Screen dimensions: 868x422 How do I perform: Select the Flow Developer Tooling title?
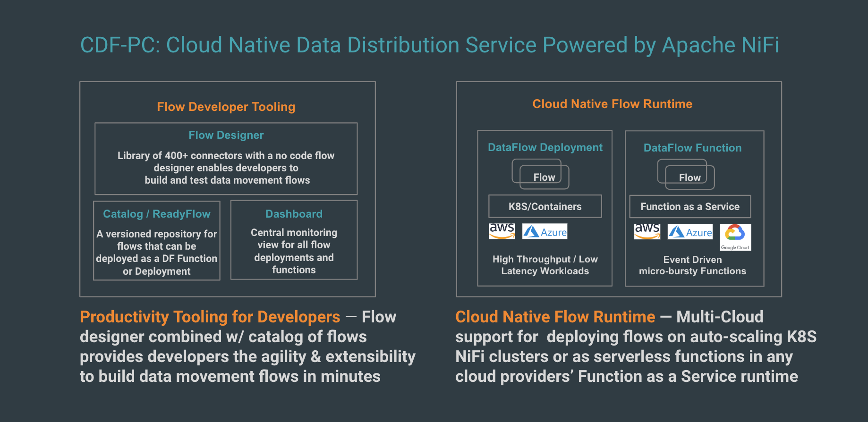226,107
